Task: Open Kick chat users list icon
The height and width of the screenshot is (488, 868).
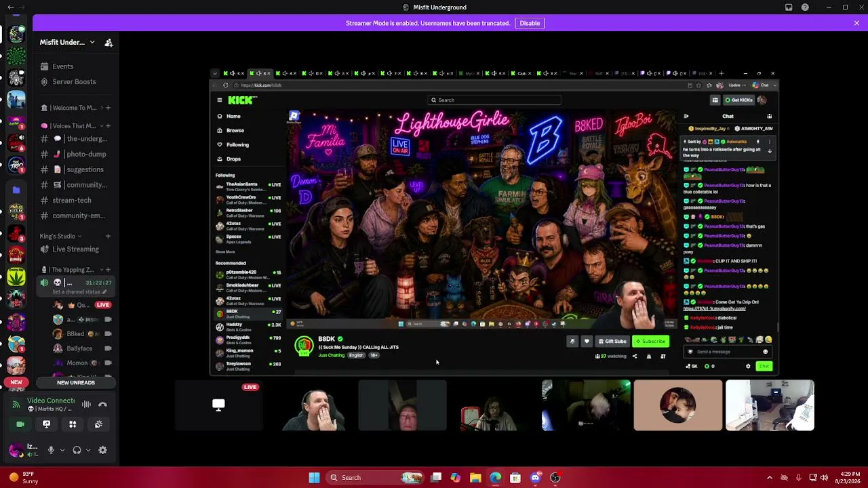Action: 769,117
